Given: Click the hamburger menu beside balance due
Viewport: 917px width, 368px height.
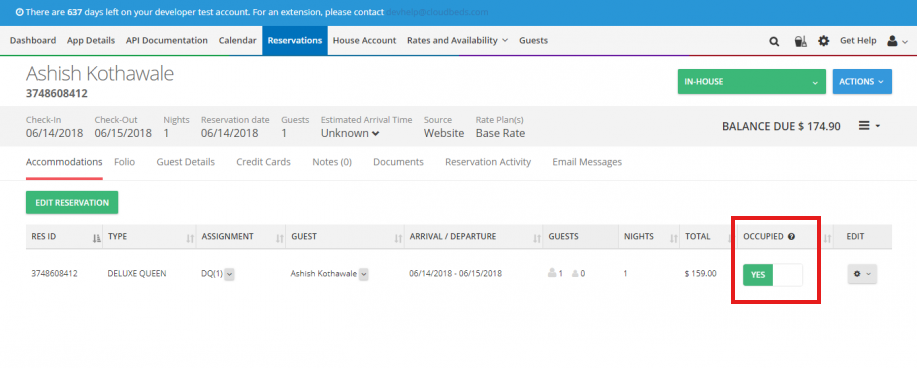Looking at the screenshot, I should click(x=869, y=126).
